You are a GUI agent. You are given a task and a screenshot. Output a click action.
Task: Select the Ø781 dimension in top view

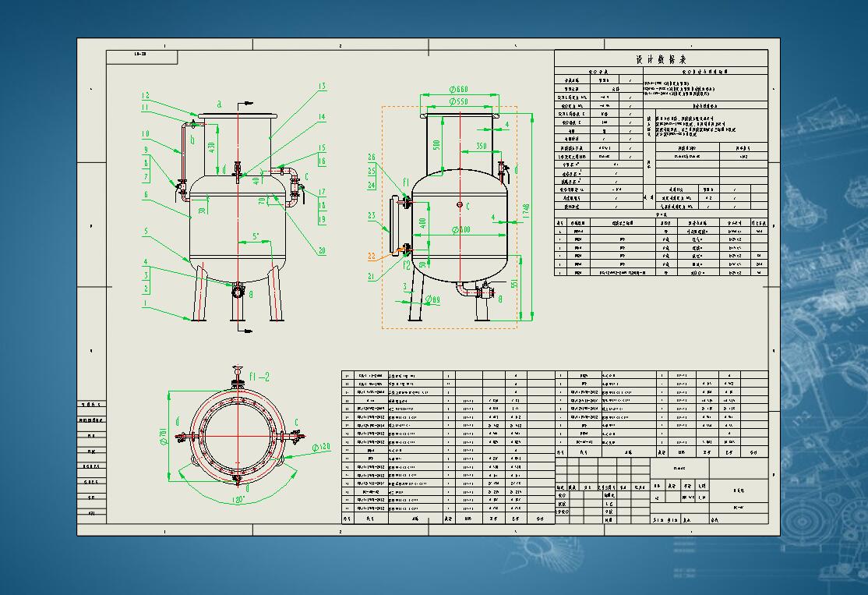pos(164,437)
